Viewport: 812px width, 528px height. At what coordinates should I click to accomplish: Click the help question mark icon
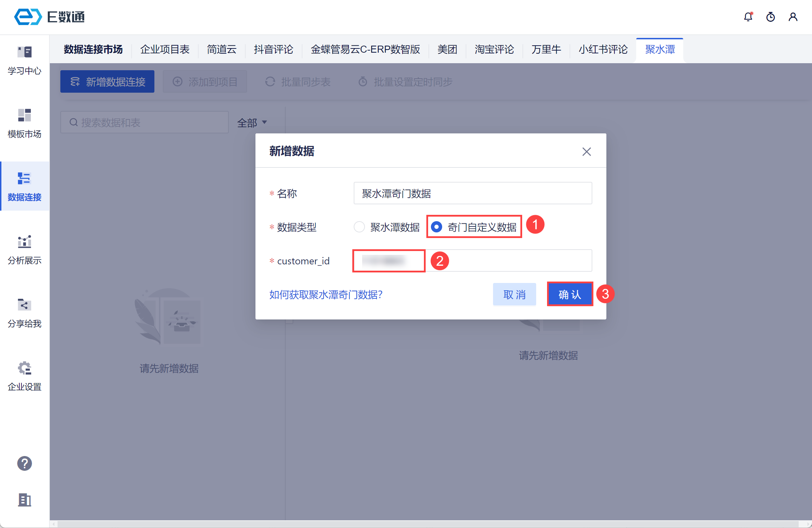[x=25, y=463]
